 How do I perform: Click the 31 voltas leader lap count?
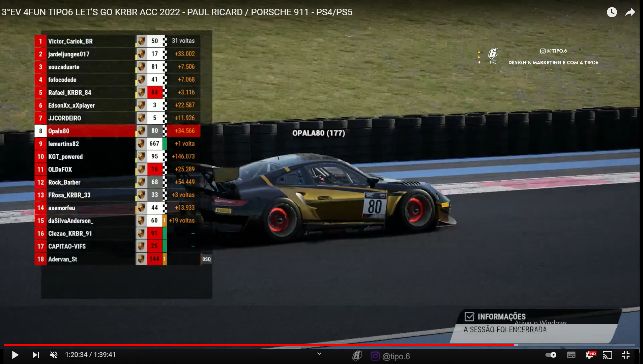(183, 41)
